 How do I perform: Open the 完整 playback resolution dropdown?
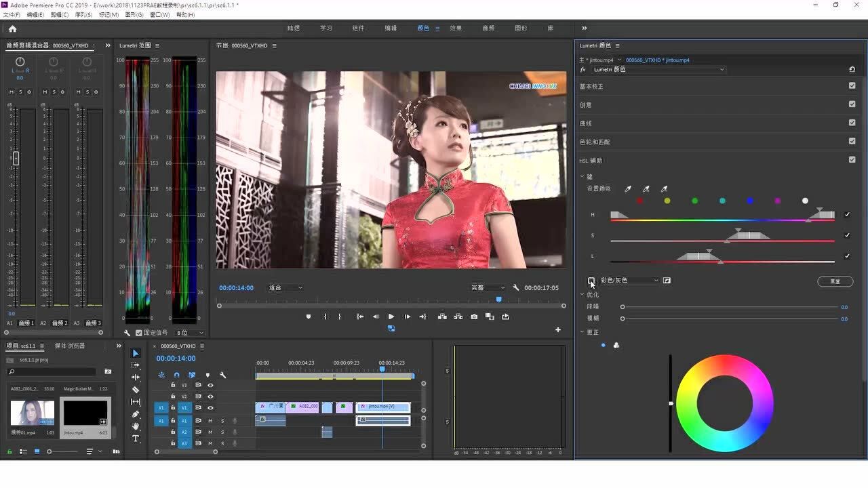(488, 288)
